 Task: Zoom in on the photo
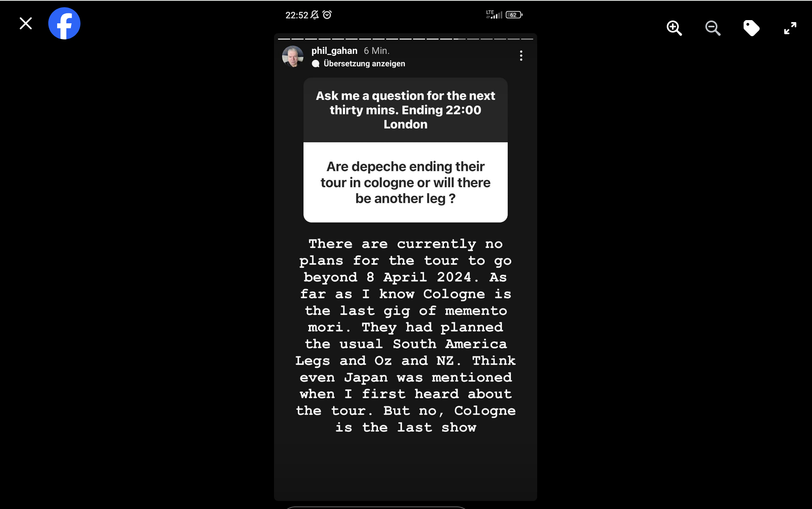[x=674, y=28]
